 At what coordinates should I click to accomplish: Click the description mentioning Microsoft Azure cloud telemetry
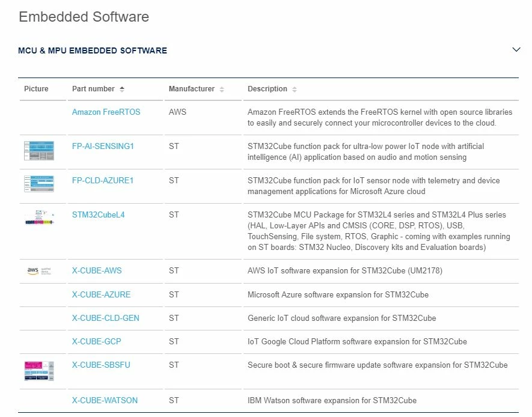click(373, 186)
